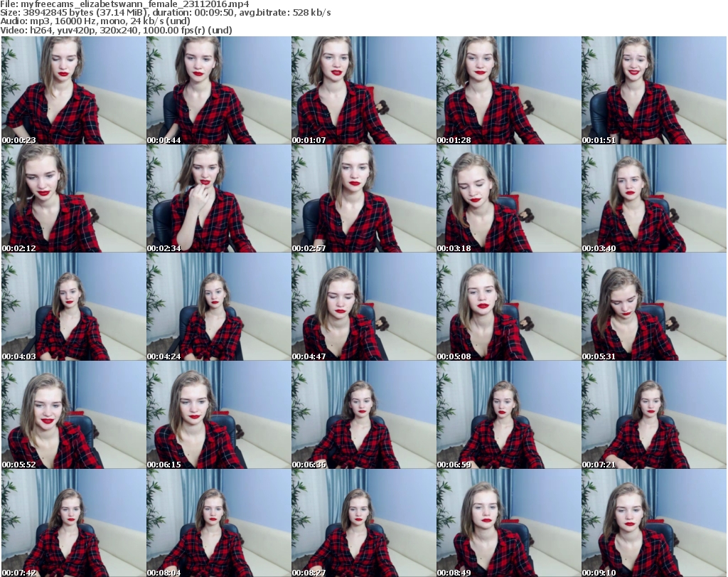Select the thumbnail timestamped 00:05:52

(73, 415)
